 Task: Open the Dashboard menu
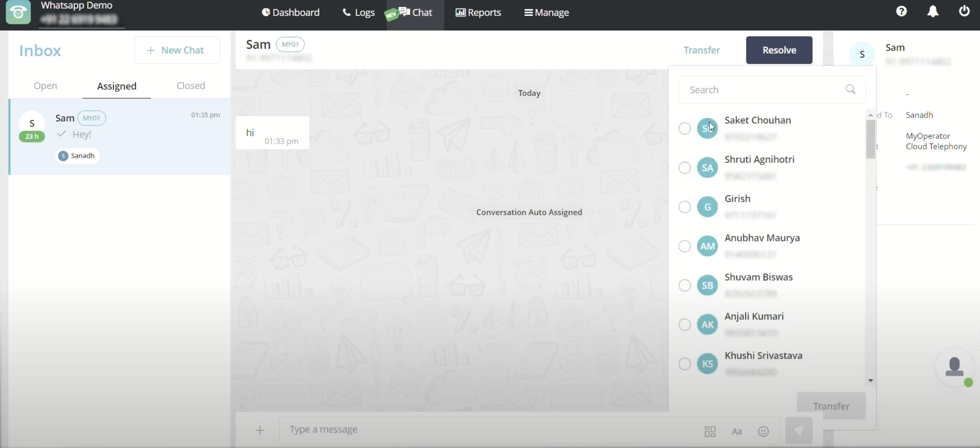click(291, 12)
